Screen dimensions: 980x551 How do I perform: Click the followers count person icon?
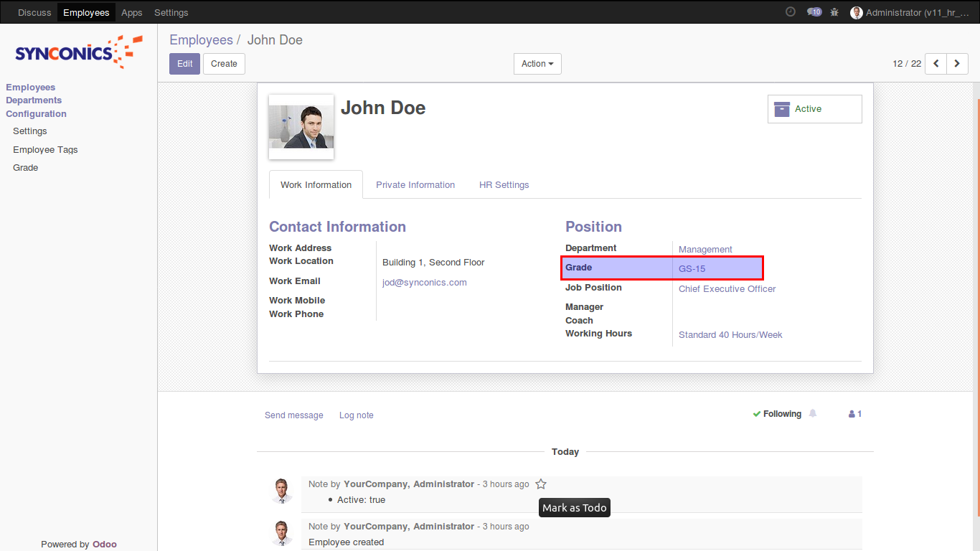click(x=854, y=414)
